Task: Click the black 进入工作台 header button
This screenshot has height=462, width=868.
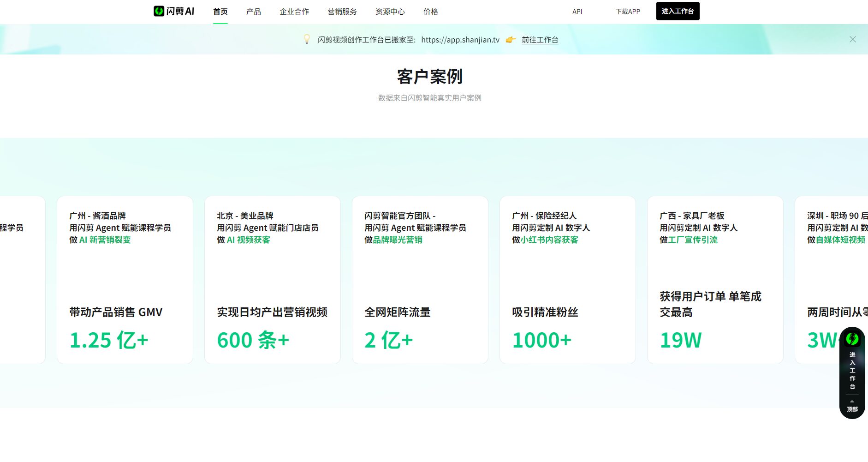Action: coord(678,11)
